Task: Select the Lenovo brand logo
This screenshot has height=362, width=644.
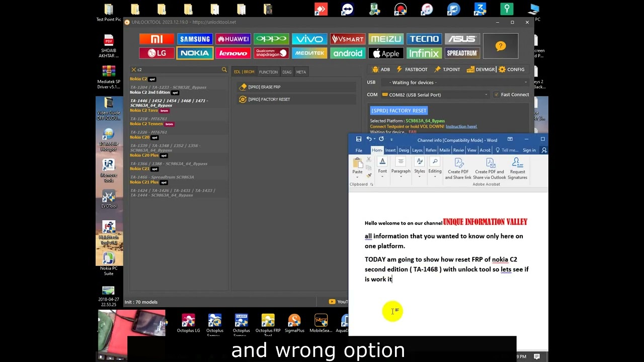Action: (x=233, y=53)
